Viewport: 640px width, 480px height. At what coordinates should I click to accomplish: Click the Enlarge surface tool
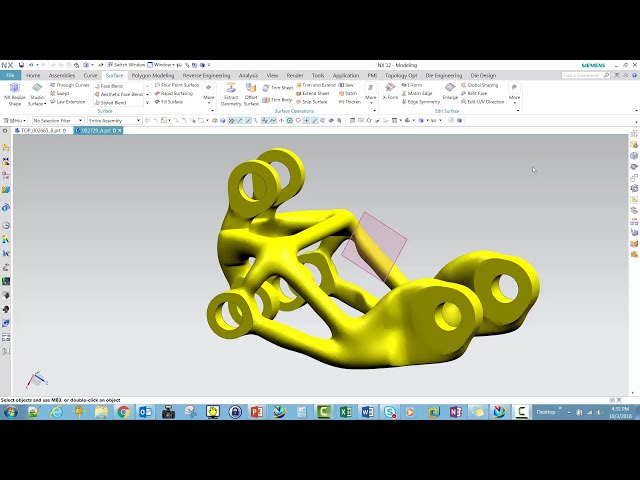point(450,91)
